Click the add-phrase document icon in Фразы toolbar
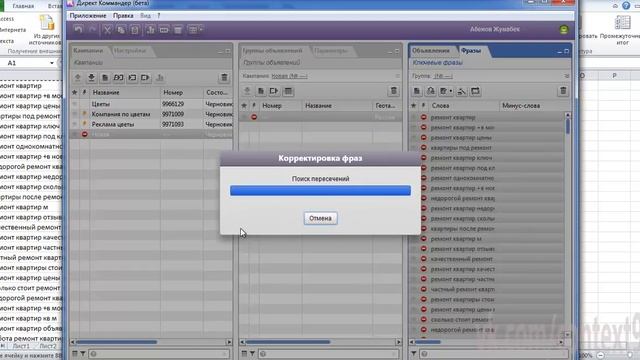640x360 pixels. point(417,91)
